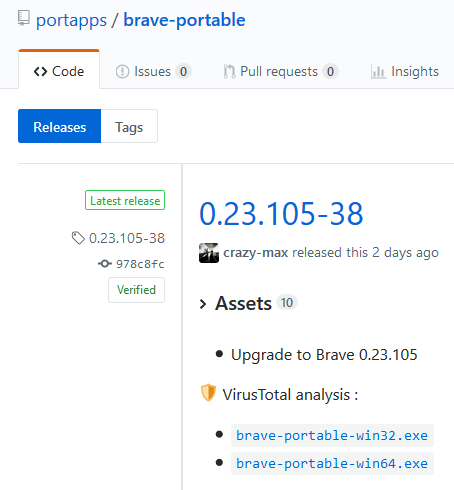Click the Code brackets icon

[41, 71]
